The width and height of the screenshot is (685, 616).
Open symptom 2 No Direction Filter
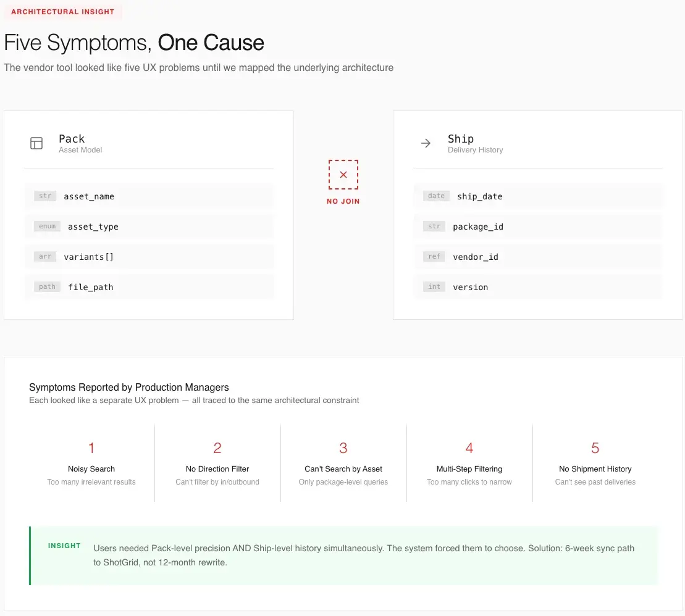217,464
